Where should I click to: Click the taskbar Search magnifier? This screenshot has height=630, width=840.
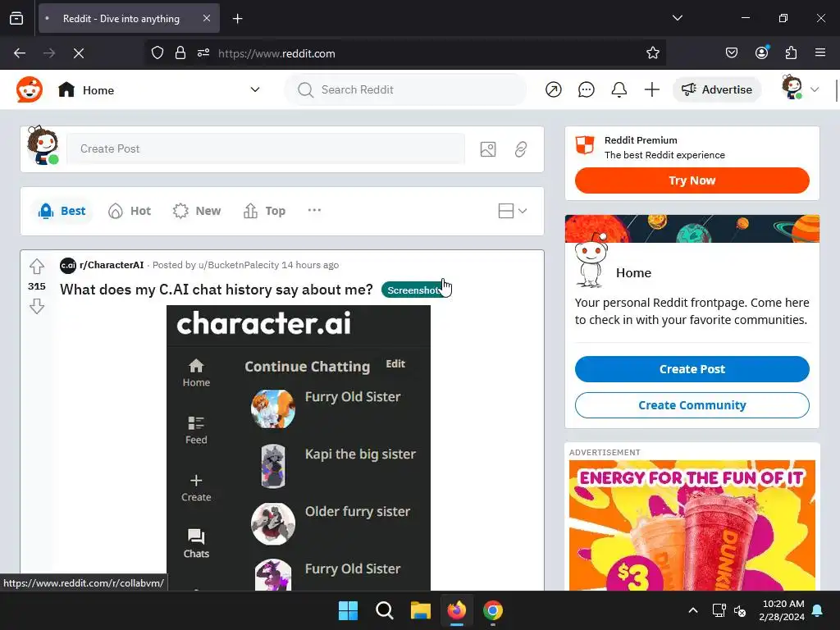point(384,610)
